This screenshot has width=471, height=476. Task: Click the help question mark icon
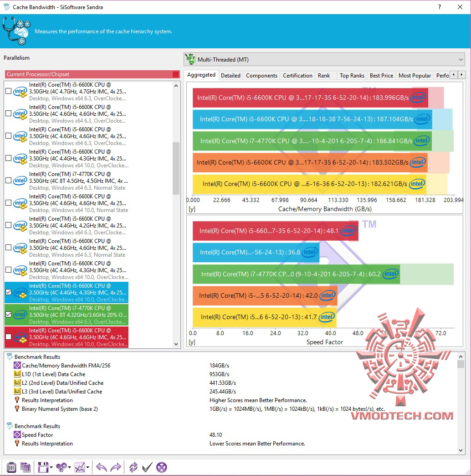[x=440, y=7]
